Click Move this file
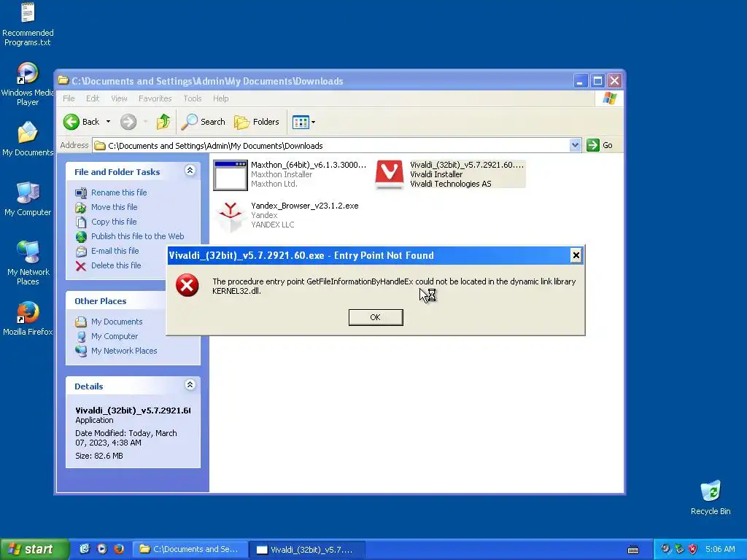Image resolution: width=747 pixels, height=560 pixels. (115, 207)
